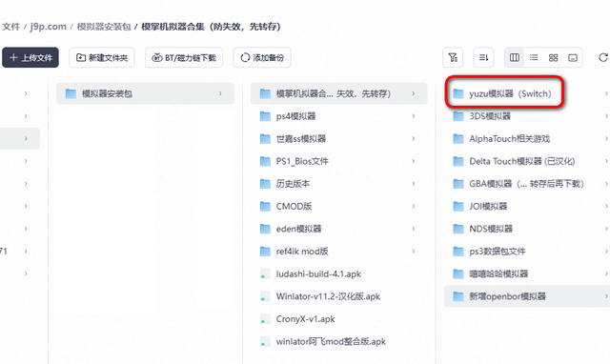610x364 pixels.
Task: Expand chevron next to CMOD版
Action: pos(414,206)
